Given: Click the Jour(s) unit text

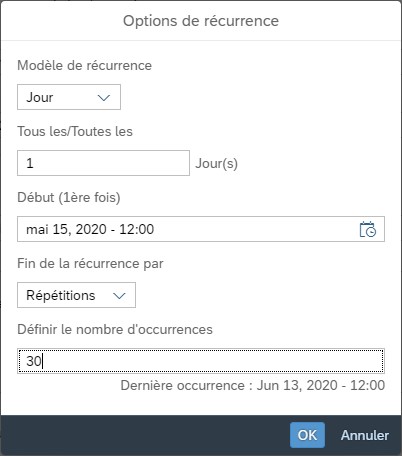Looking at the screenshot, I should [x=217, y=163].
